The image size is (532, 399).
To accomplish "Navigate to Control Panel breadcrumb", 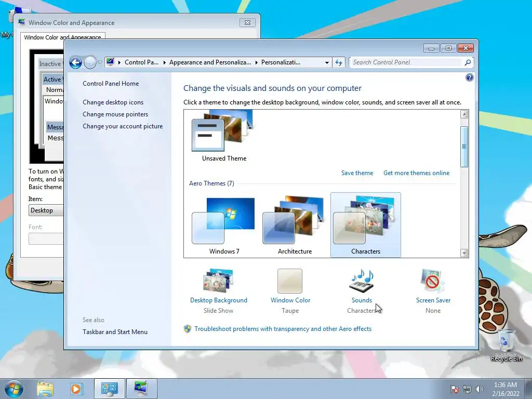I will pyautogui.click(x=141, y=62).
